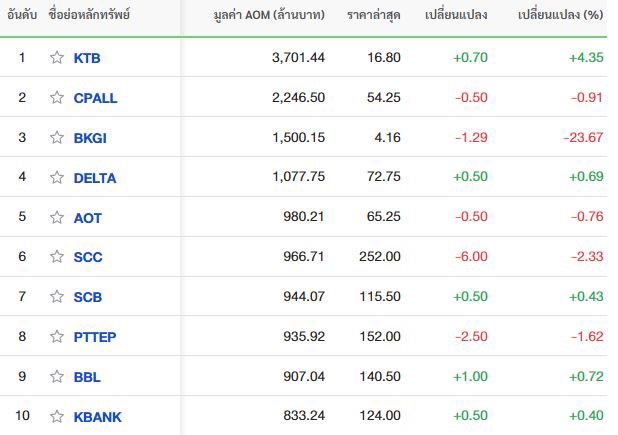Sort by ราคาล่าสุด column header
618x435 pixels.
click(x=374, y=15)
